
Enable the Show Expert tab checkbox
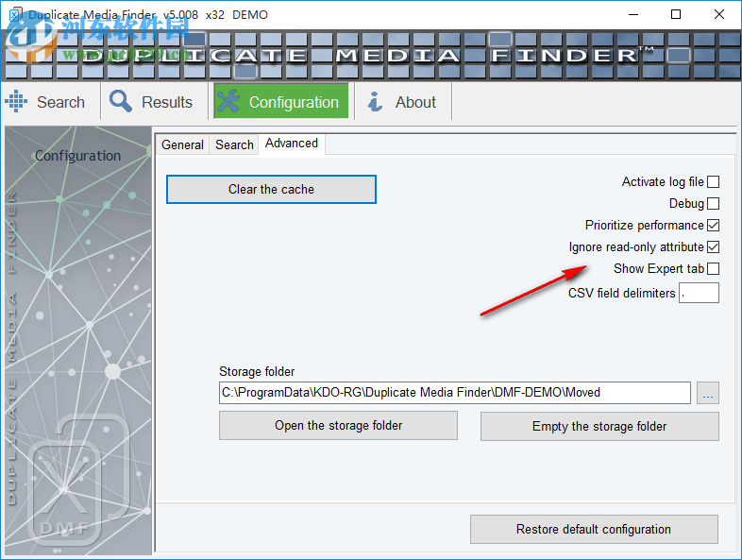tap(713, 269)
